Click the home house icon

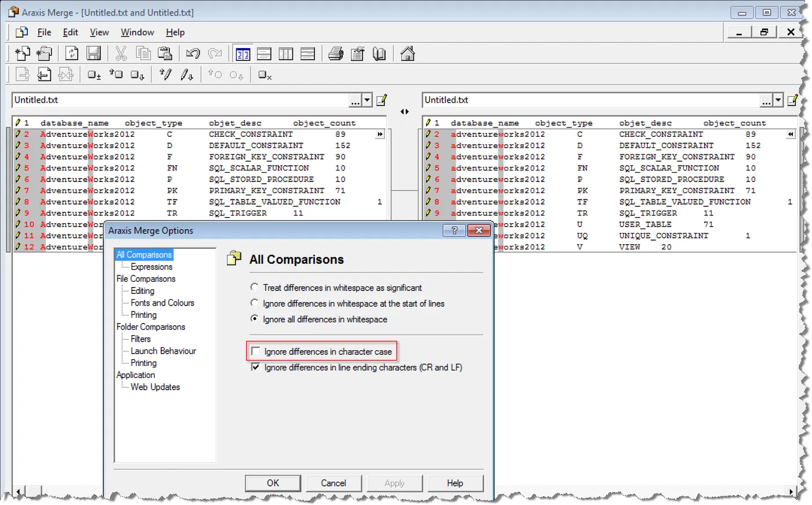coord(408,54)
